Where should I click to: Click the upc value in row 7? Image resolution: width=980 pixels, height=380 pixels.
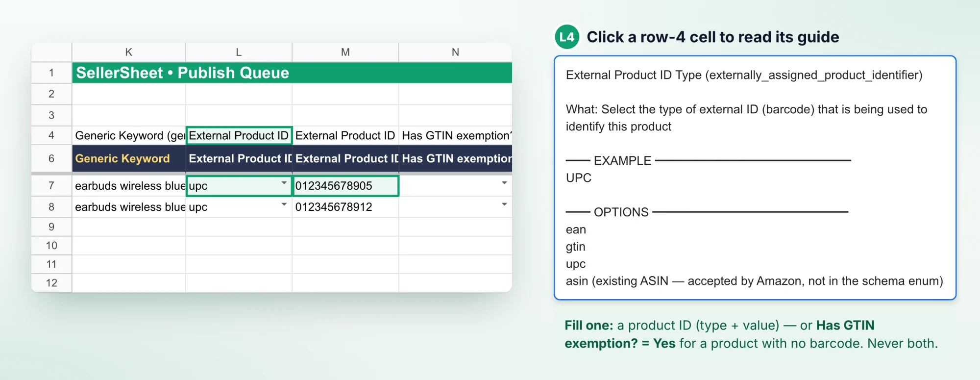[x=198, y=186]
